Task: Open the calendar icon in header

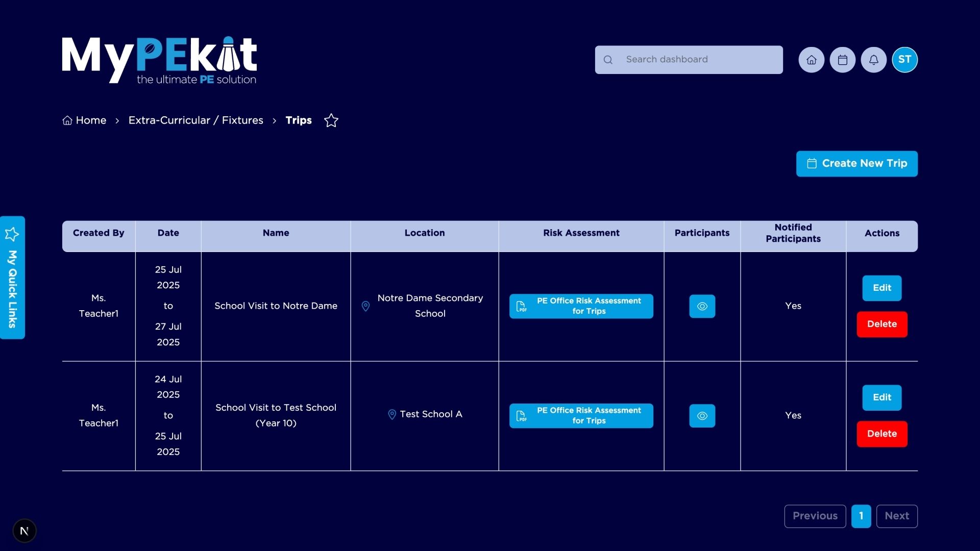Action: [842, 60]
